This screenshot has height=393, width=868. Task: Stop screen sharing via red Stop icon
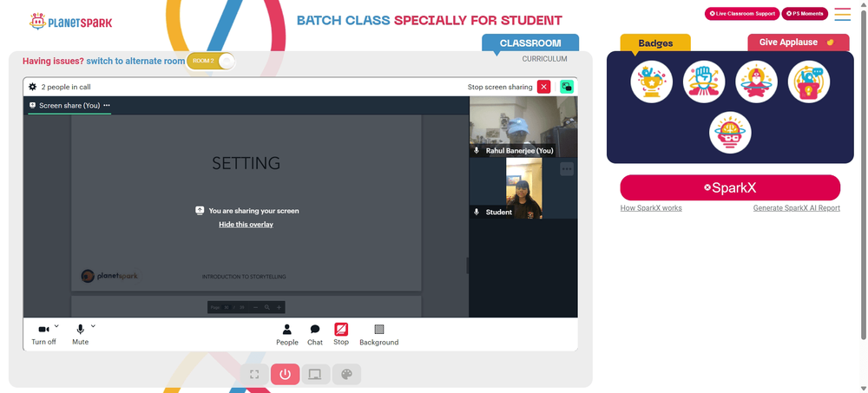(341, 334)
